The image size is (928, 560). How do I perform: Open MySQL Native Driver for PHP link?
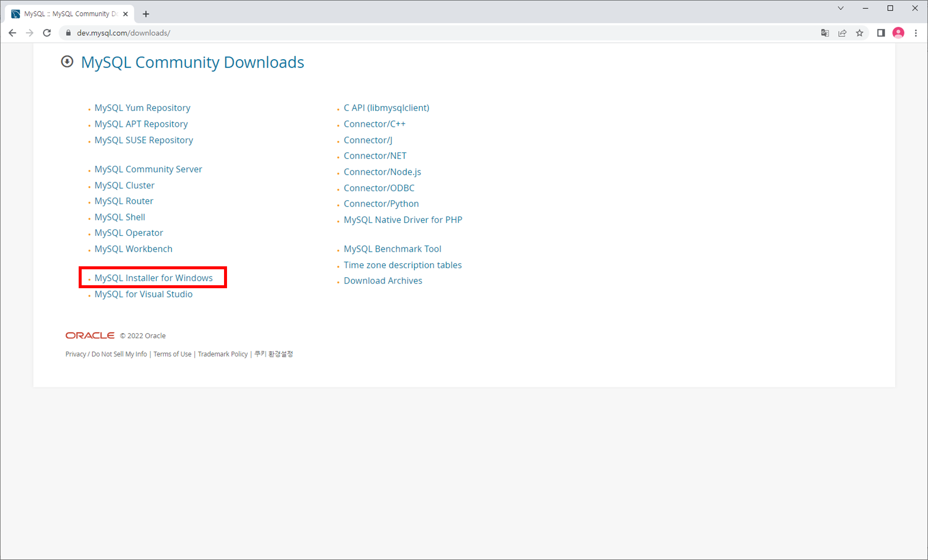[x=403, y=220]
